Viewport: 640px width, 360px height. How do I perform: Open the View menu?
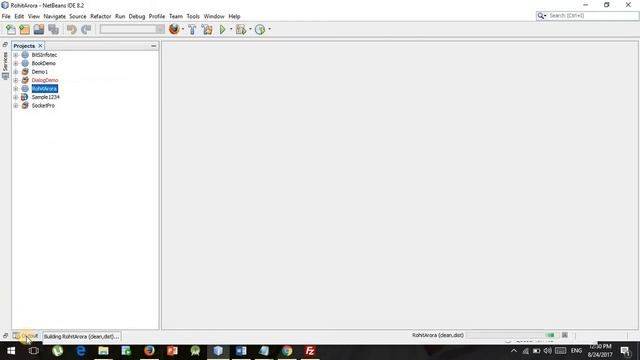tap(34, 16)
